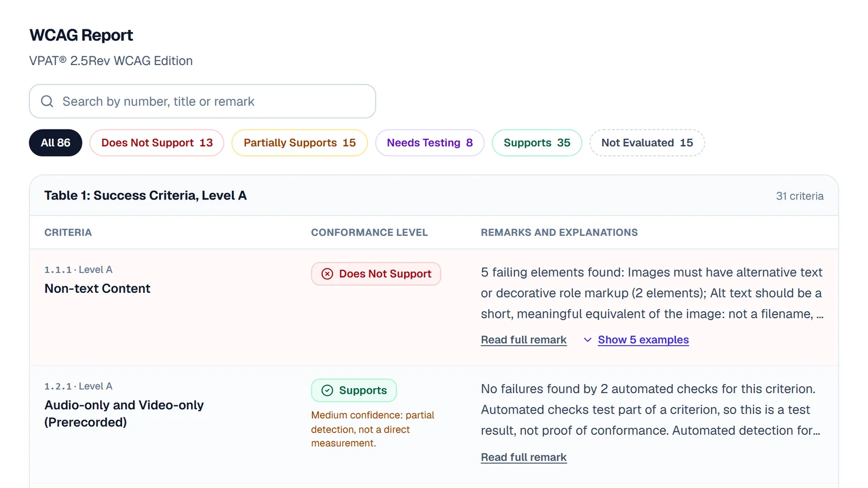Click the 5 failing elements found remark text
The height and width of the screenshot is (488, 868).
pyautogui.click(x=652, y=293)
